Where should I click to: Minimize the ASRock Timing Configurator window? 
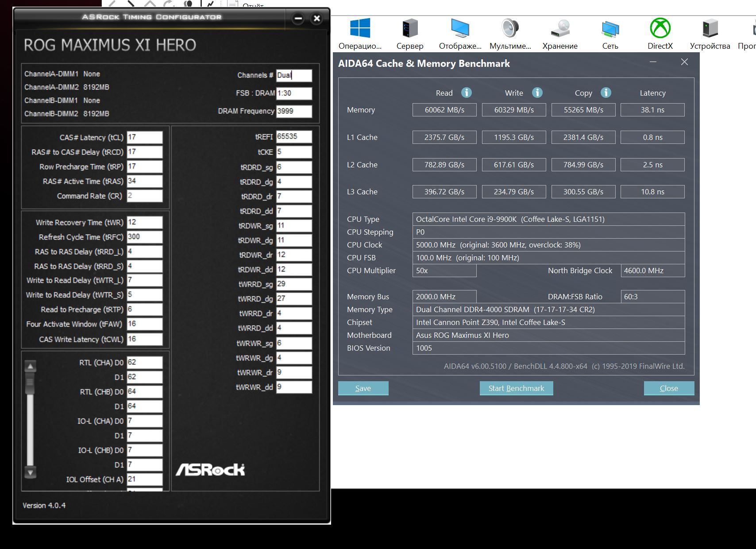(x=298, y=19)
